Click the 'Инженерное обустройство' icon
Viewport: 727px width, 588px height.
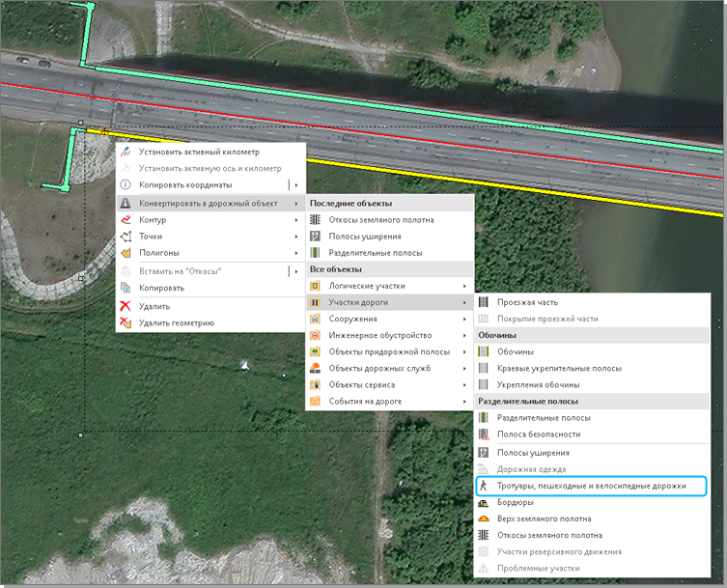pos(316,335)
